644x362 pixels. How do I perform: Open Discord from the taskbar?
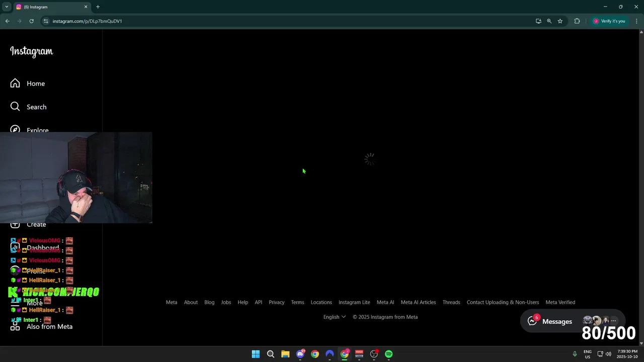pos(300,354)
